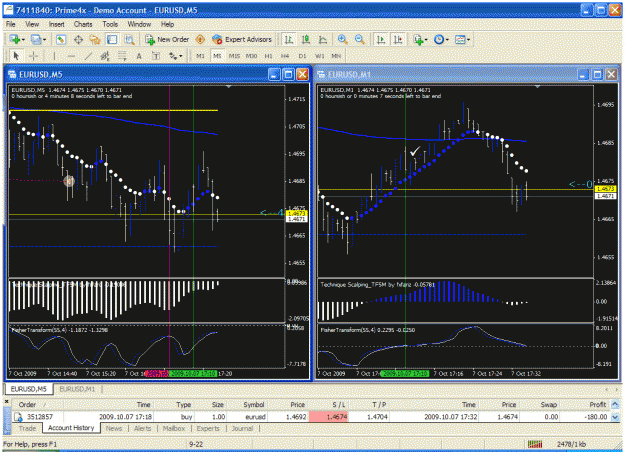Toggle Chart Shift

click(x=398, y=39)
